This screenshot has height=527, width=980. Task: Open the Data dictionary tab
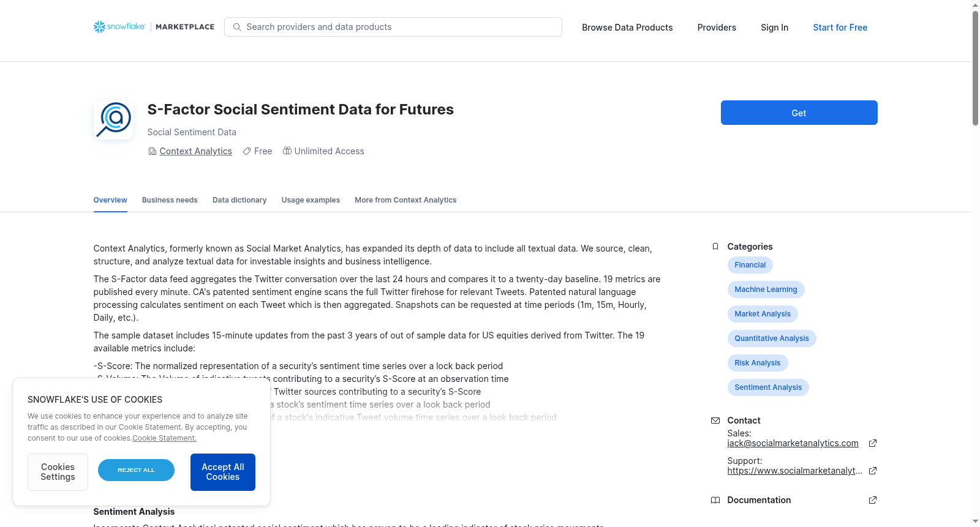point(239,200)
